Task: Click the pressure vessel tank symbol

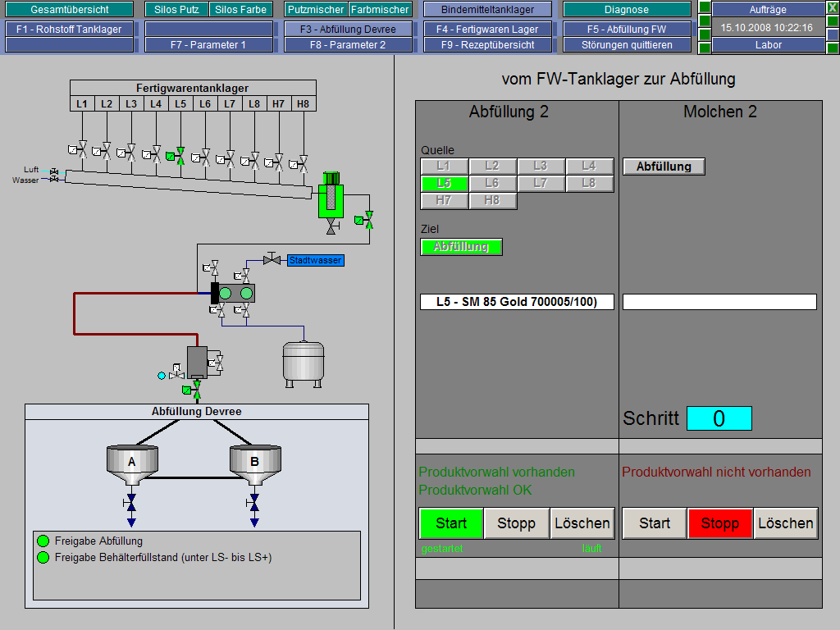Action: [304, 361]
